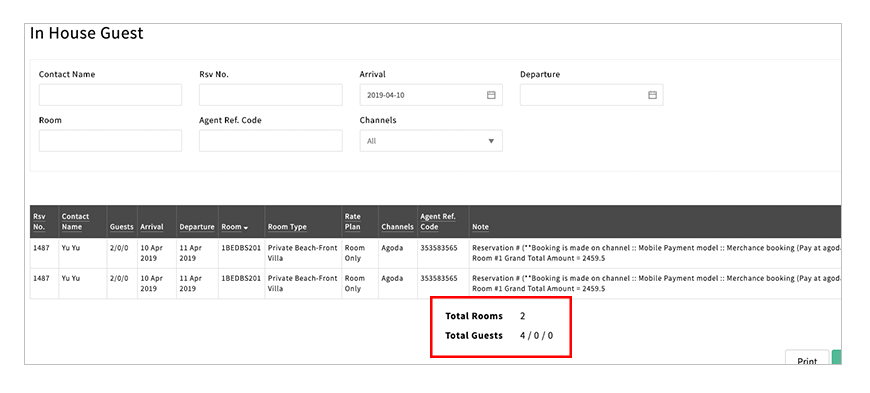Click the Rsv No. input field
This screenshot has width=870, height=393.
pos(271,95)
